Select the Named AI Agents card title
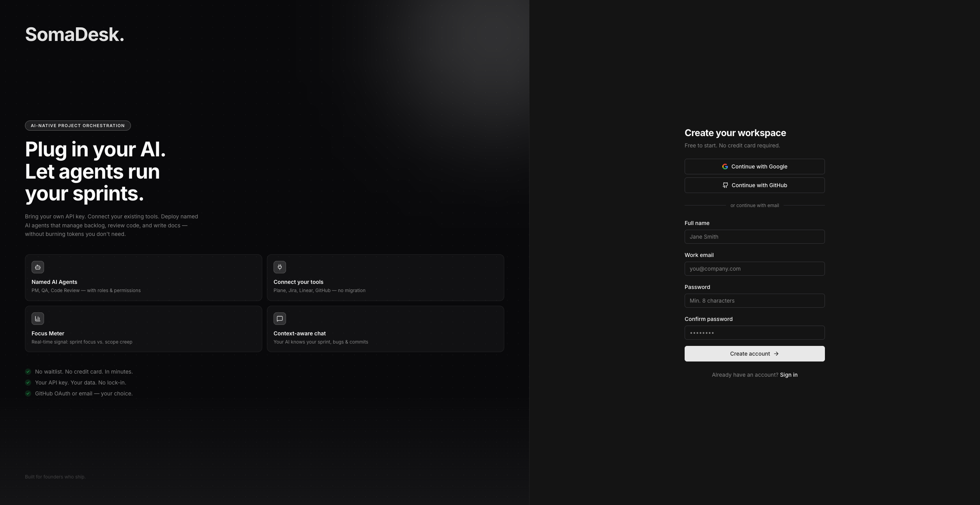Screen dimensions: 980x505 pos(54,282)
